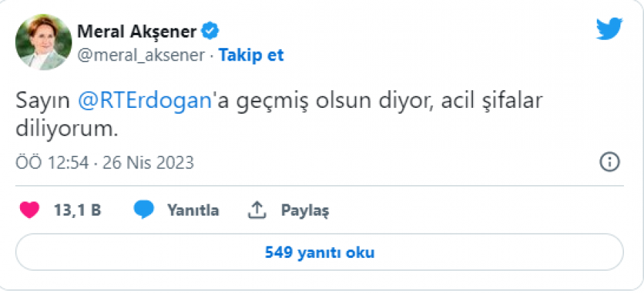The width and height of the screenshot is (644, 293).
Task: Click the blue verified badge
Action: 210,31
